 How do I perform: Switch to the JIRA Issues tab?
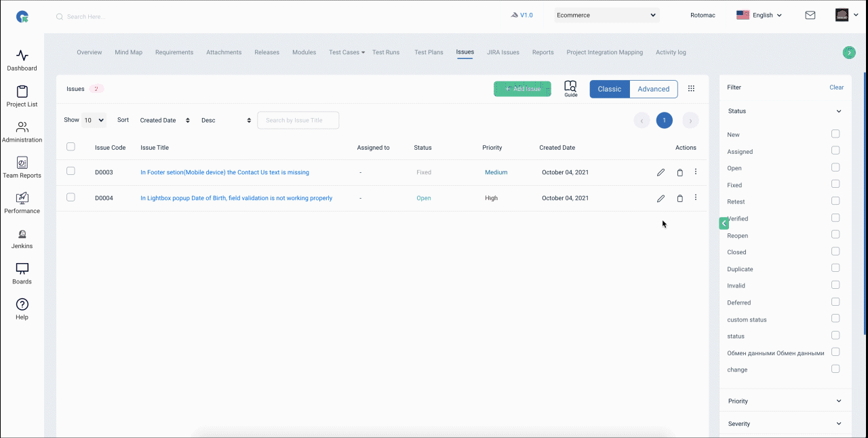click(x=503, y=52)
